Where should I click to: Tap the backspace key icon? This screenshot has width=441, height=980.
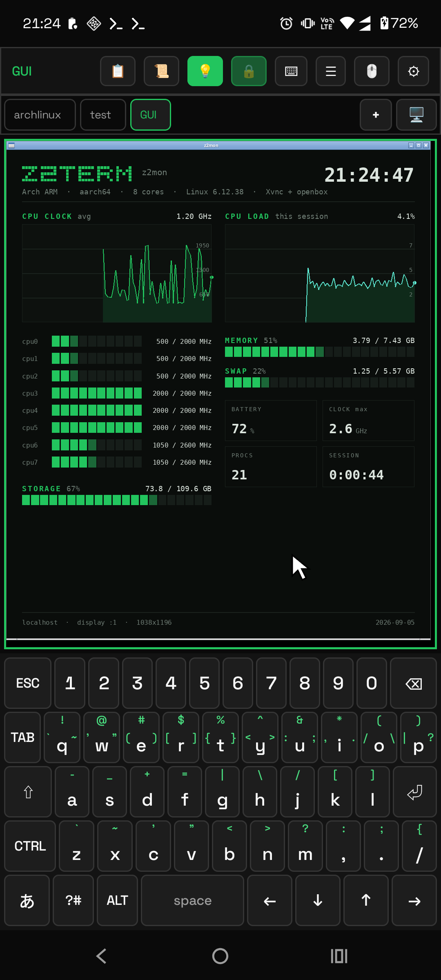413,683
